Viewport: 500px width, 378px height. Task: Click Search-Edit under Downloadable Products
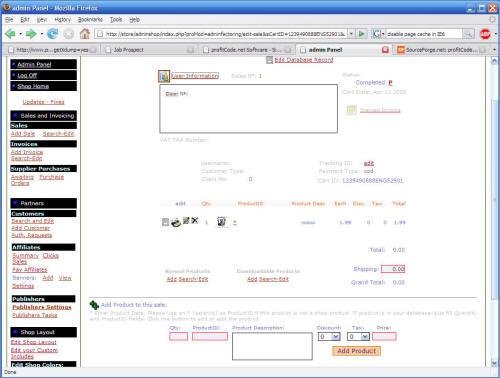click(273, 279)
